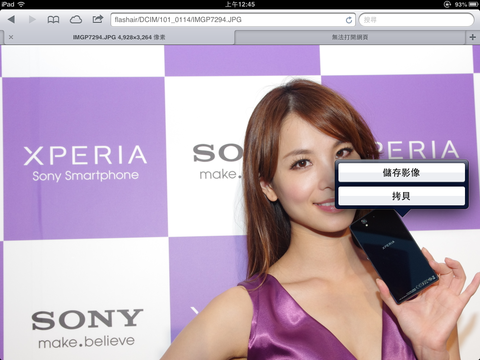Switch to the 無法打開網頁 tab
The image size is (480, 360).
(x=350, y=37)
